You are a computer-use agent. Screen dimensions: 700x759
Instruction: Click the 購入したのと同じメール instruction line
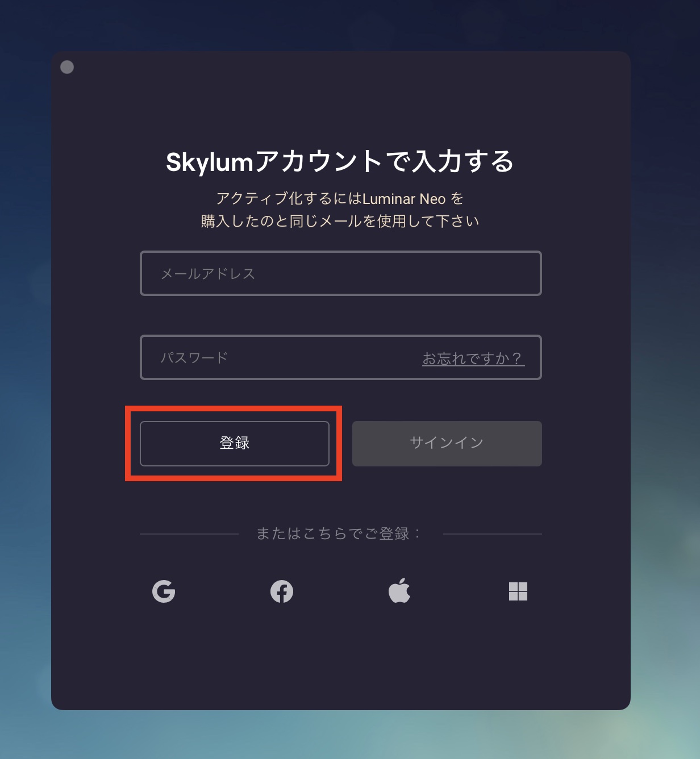[x=340, y=221]
